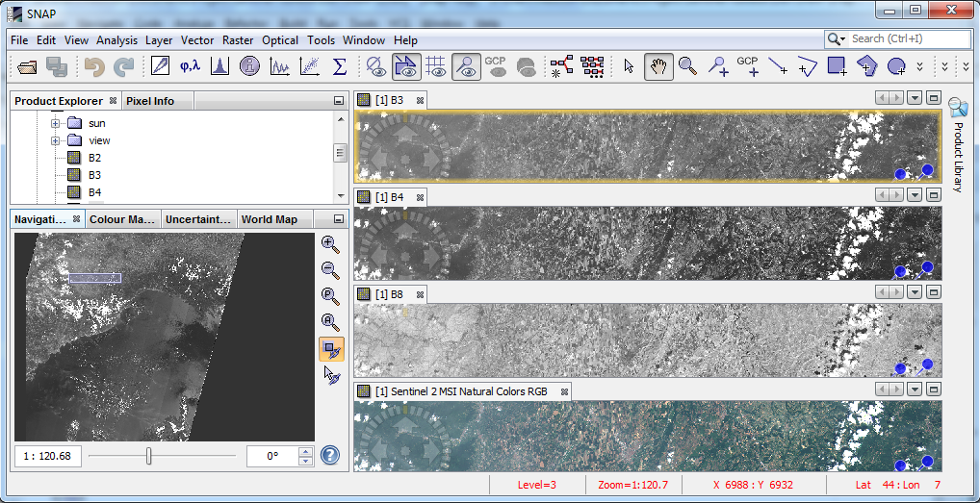This screenshot has width=980, height=503.
Task: Toggle cursor synchronisation across image windows
Action: point(330,375)
